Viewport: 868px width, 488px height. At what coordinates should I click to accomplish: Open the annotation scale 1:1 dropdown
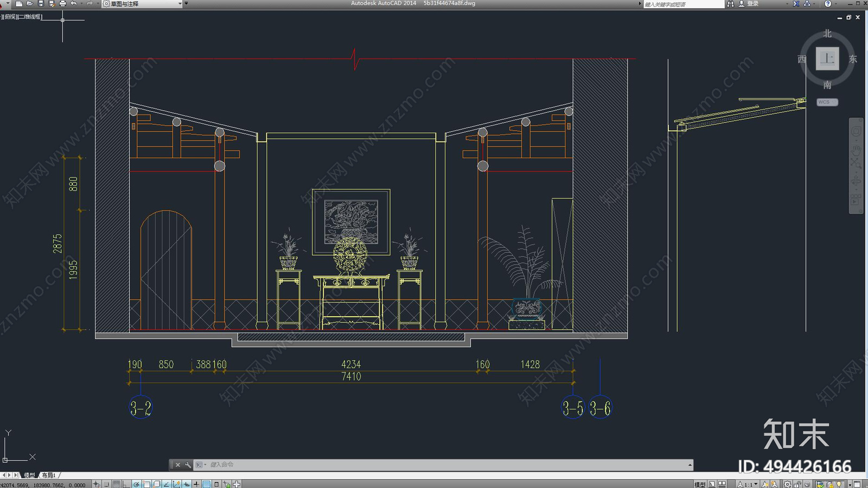(747, 484)
